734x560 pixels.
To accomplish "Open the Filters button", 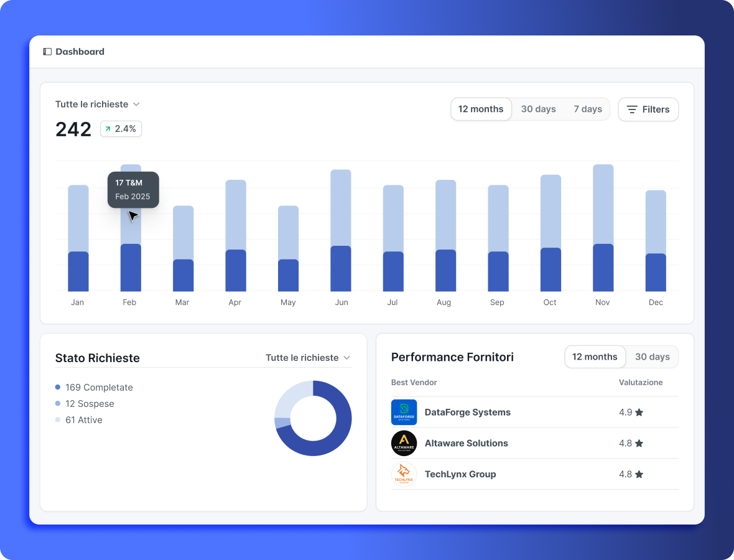I will [648, 110].
